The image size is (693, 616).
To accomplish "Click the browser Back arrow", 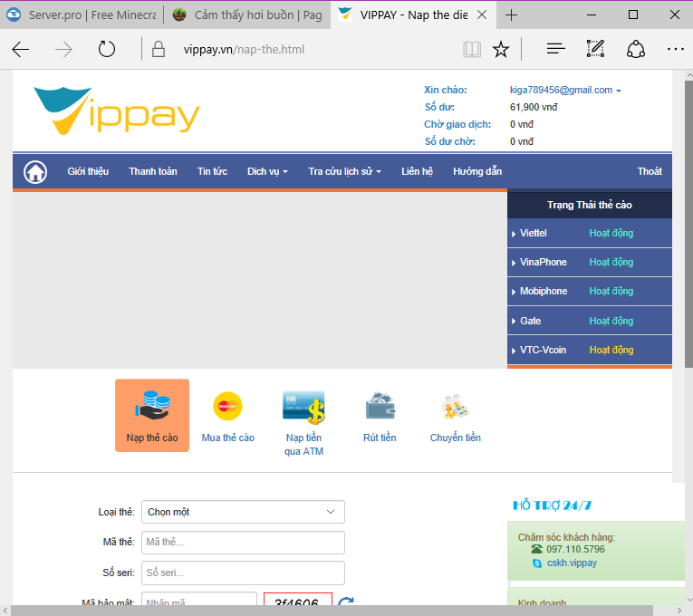I will 20,49.
